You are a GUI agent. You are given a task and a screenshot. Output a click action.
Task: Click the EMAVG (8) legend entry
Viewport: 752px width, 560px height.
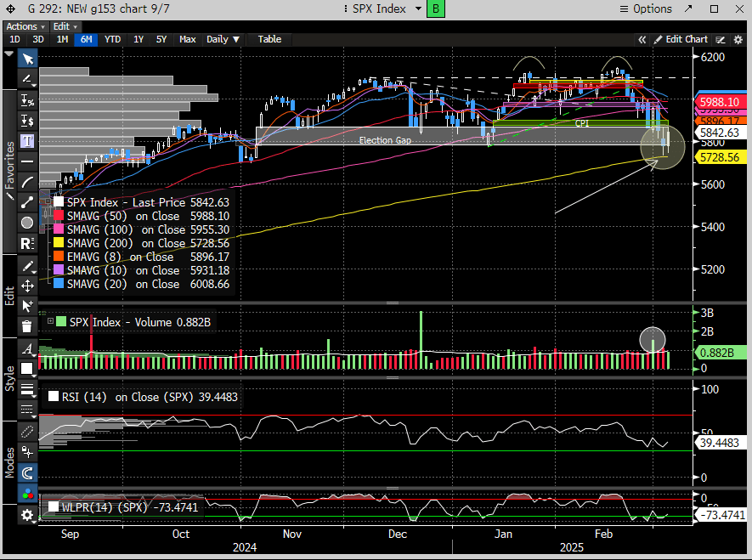(142, 257)
